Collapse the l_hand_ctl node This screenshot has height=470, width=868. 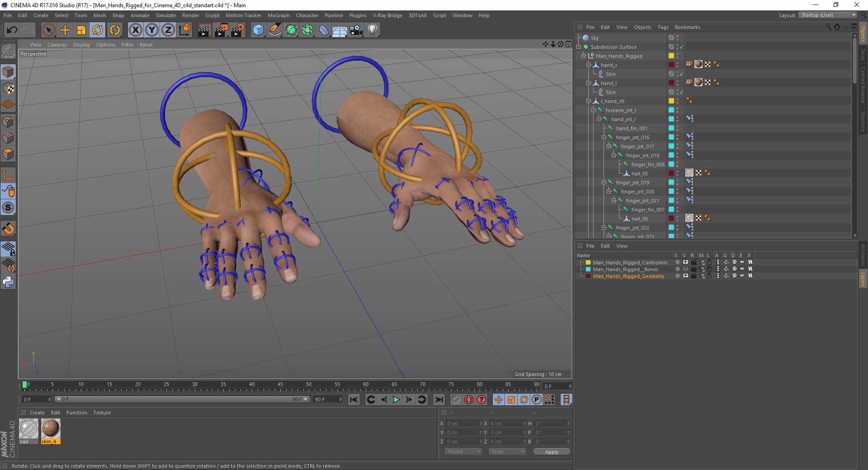(589, 101)
